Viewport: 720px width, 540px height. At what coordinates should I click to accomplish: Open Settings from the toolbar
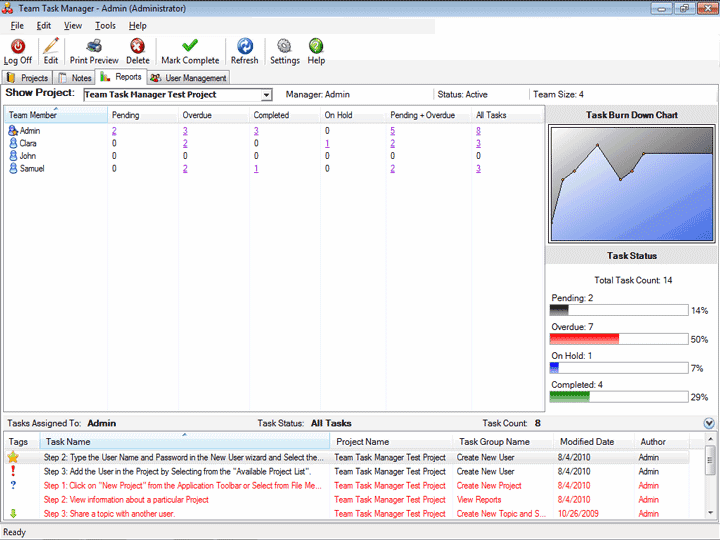(x=284, y=47)
